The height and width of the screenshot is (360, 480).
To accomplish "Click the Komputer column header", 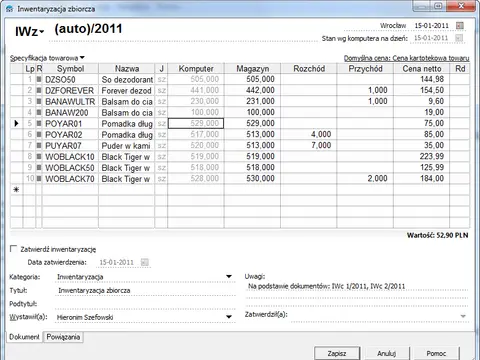I will (196, 69).
